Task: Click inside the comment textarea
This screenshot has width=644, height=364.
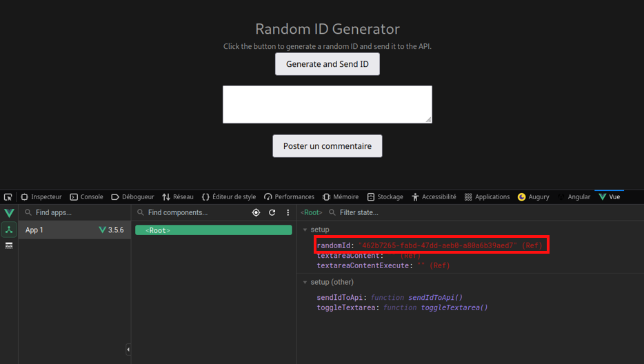Action: click(328, 104)
